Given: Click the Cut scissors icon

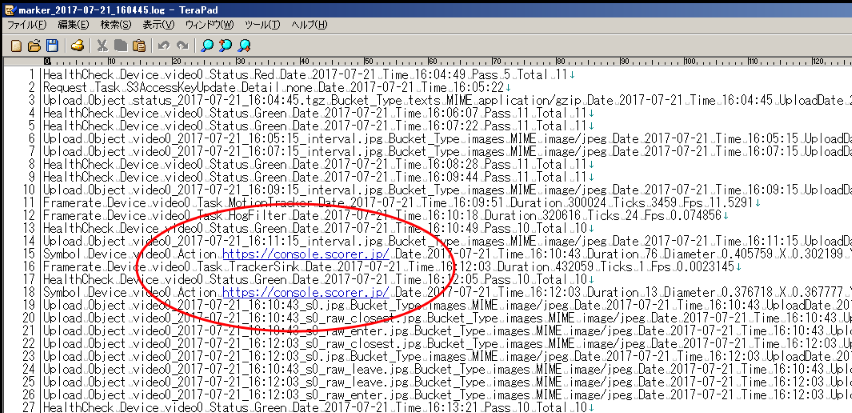Looking at the screenshot, I should pos(102,46).
